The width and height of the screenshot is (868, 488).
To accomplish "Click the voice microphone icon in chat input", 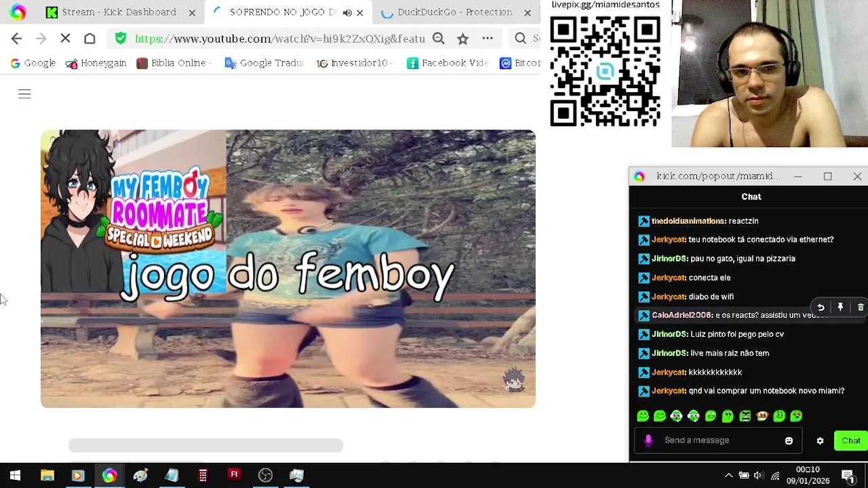I will coord(648,441).
